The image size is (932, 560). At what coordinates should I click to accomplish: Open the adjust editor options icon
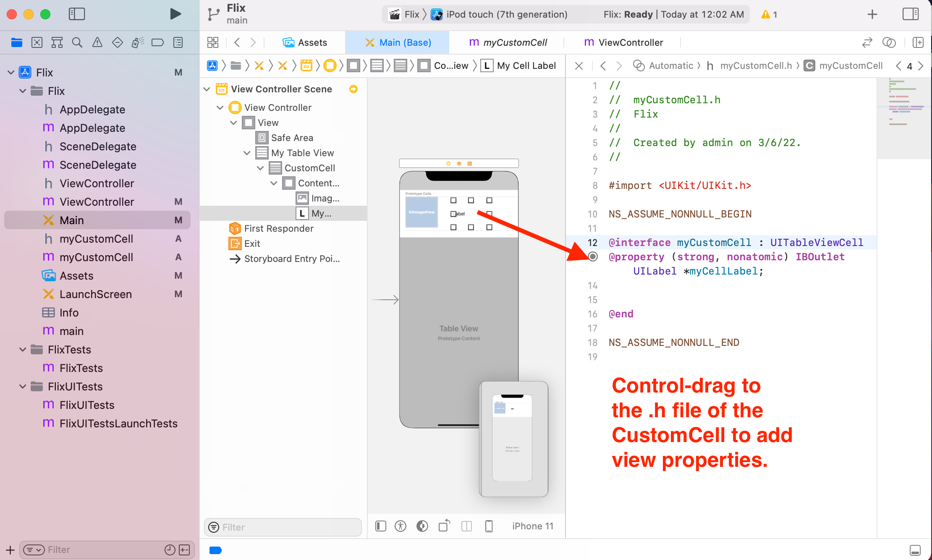click(x=889, y=42)
